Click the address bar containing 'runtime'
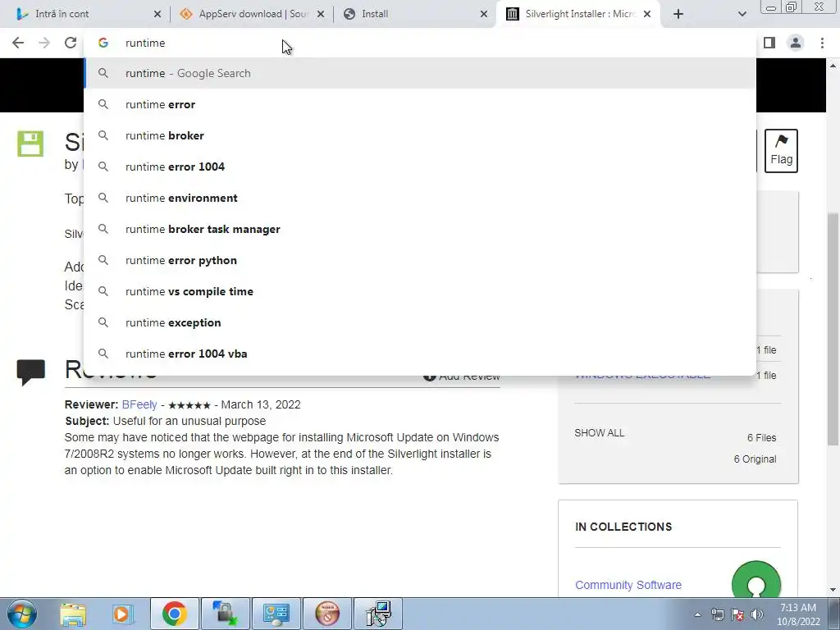 420,43
